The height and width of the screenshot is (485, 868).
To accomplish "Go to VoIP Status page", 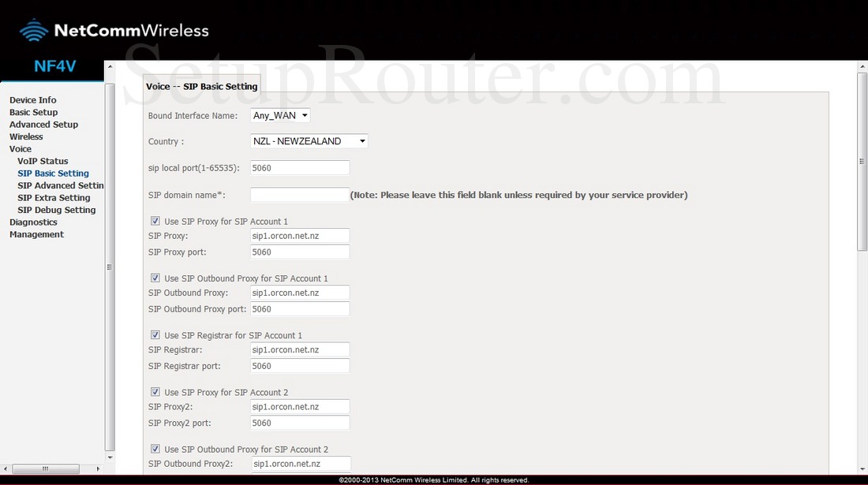I will [43, 161].
